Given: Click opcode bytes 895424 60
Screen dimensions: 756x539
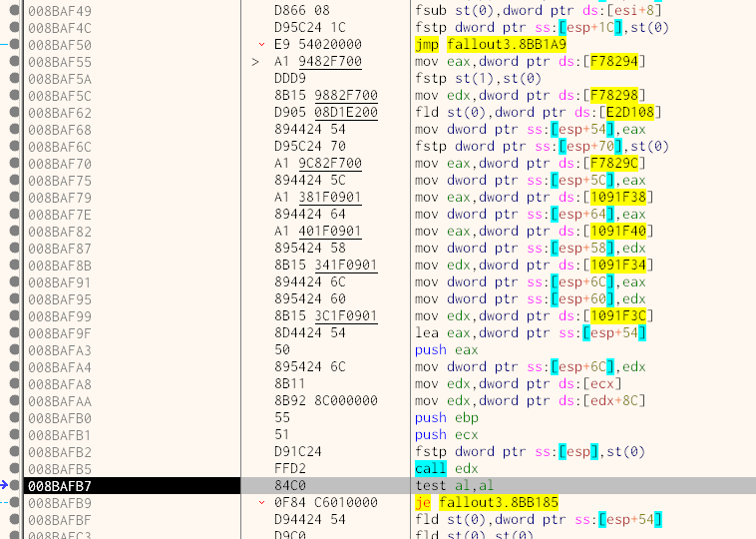Looking at the screenshot, I should 310,299.
